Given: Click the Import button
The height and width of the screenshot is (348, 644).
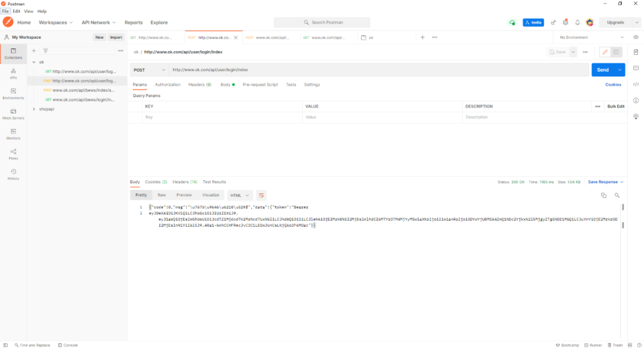Looking at the screenshot, I should [x=116, y=38].
